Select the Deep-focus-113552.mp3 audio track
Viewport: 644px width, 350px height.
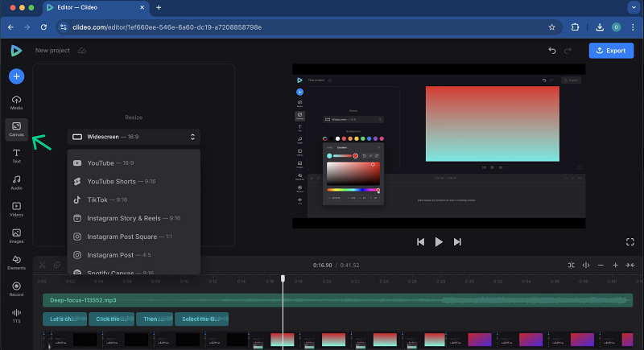pyautogui.click(x=337, y=300)
